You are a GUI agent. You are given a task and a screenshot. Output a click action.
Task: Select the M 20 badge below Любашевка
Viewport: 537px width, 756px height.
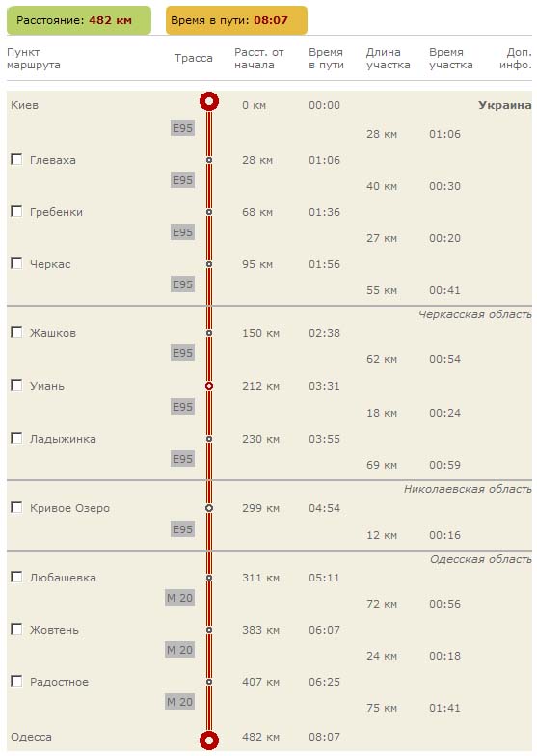(x=179, y=598)
